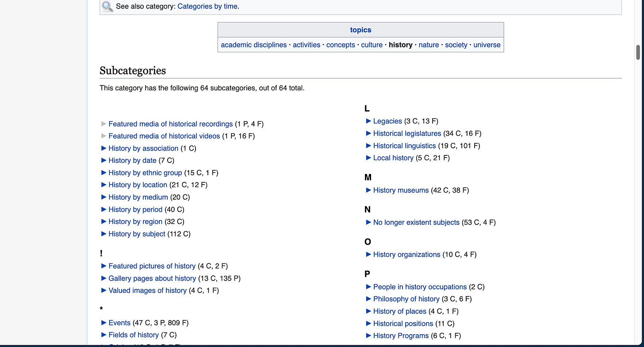Open the topics header link
Screen dimensions: 644x347
pyautogui.click(x=360, y=30)
